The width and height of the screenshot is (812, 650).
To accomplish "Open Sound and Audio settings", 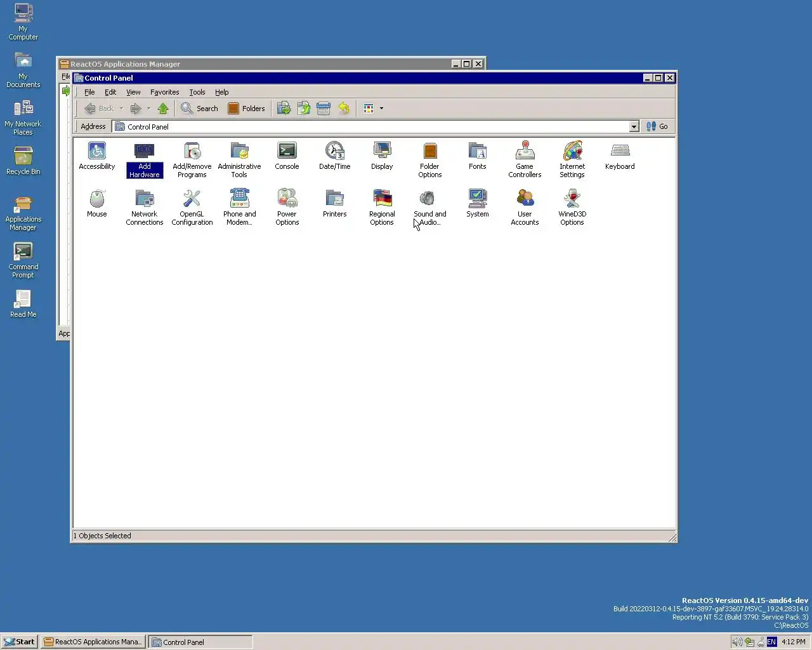I will coord(429,208).
